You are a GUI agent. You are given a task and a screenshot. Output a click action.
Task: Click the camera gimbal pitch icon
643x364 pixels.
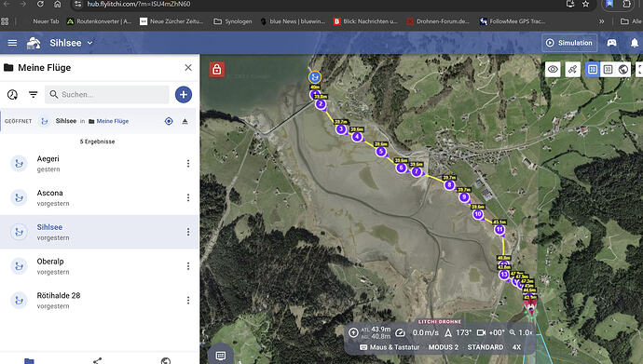[481, 333]
